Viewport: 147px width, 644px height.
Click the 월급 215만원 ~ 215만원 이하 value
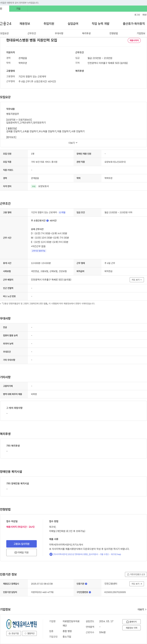tap(118, 212)
